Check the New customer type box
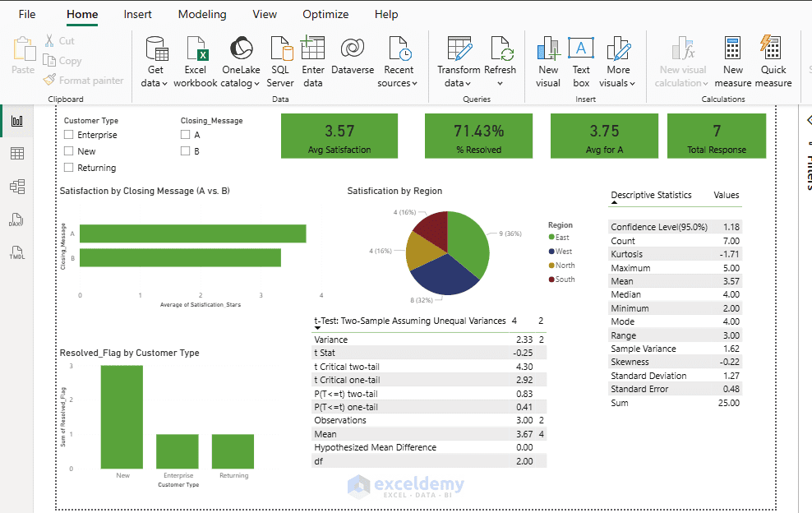The image size is (812, 513). [x=68, y=150]
